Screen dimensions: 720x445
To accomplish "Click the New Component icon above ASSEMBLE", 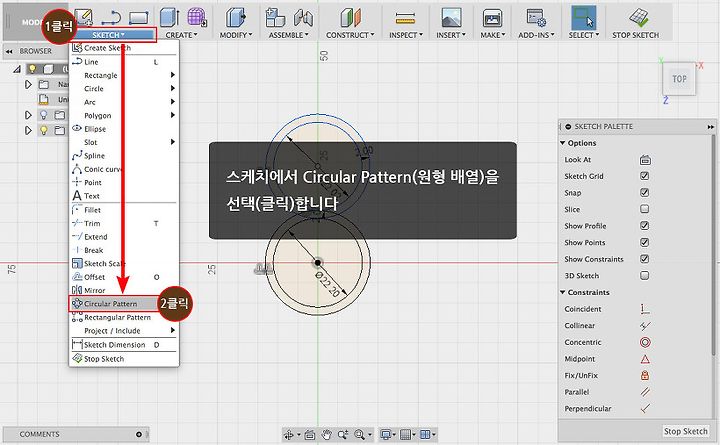I will click(275, 18).
